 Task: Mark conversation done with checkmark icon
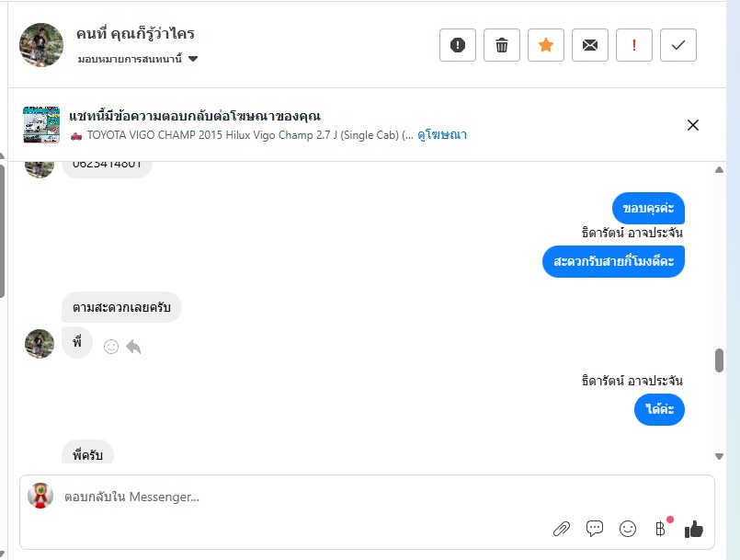678,45
